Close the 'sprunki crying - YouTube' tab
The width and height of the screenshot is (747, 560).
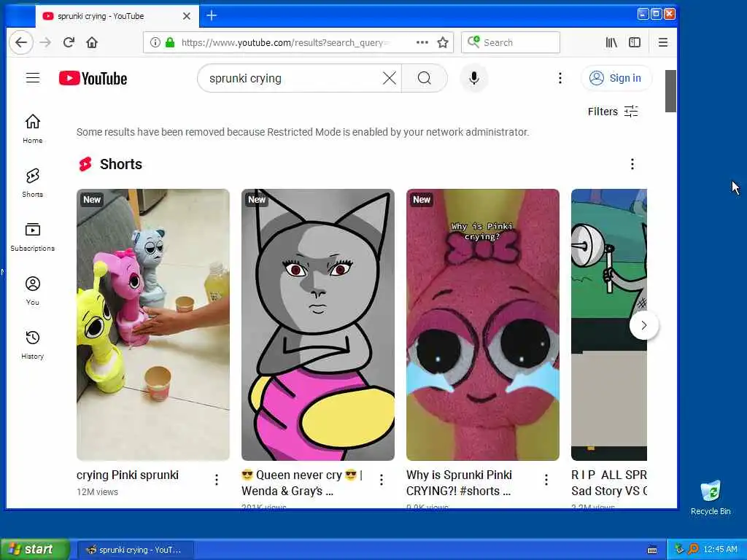coord(187,16)
